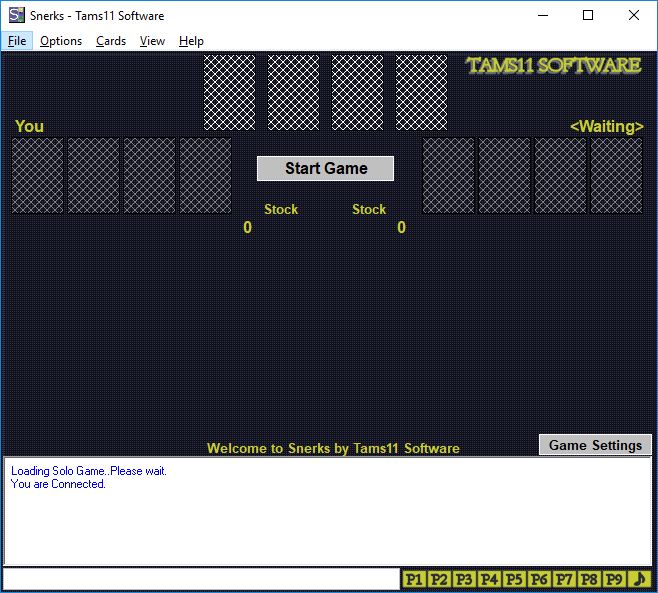
Task: Click your first card slot under You
Action: pos(37,176)
